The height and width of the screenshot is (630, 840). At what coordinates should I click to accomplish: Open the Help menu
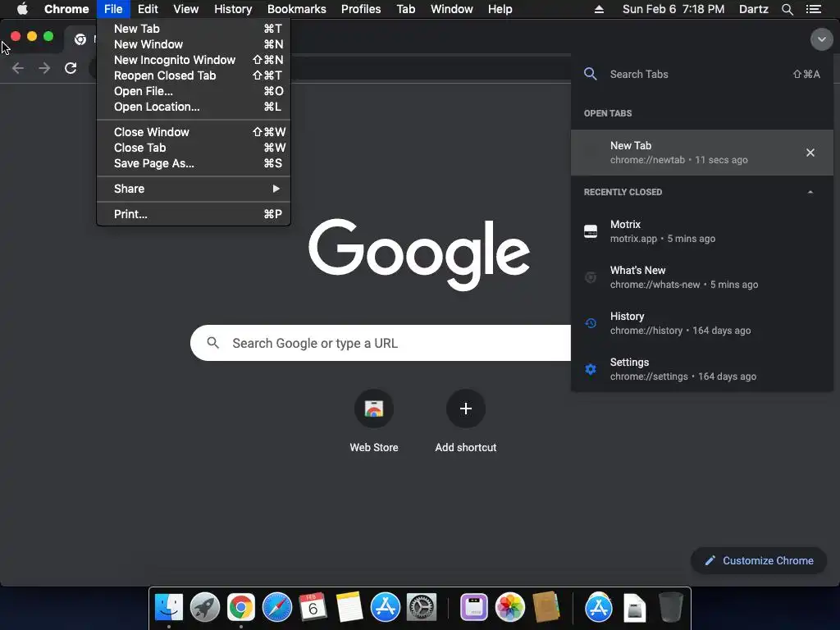[x=500, y=9]
